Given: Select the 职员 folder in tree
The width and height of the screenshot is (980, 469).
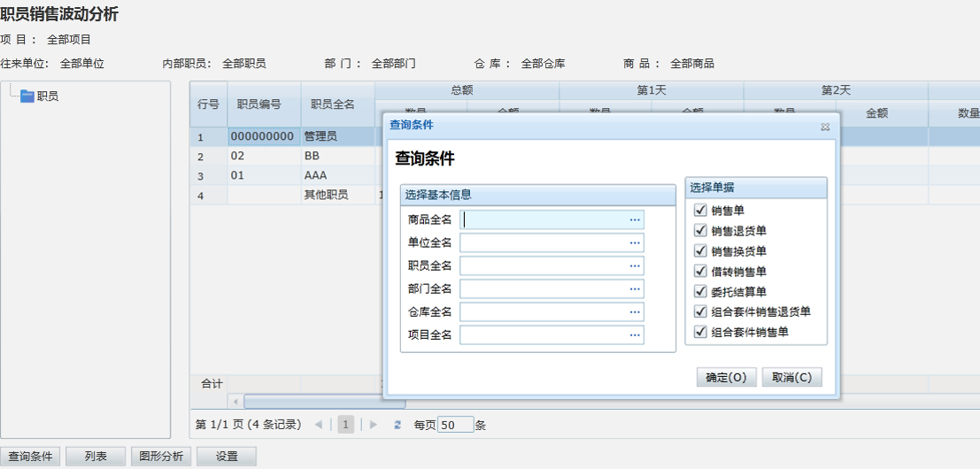Looking at the screenshot, I should pyautogui.click(x=47, y=96).
